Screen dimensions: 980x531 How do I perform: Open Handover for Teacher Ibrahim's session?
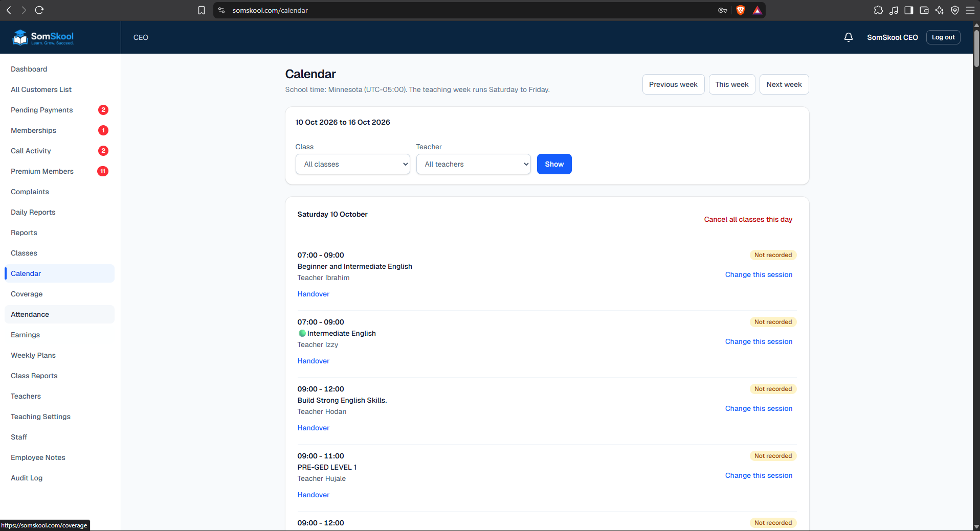[314, 294]
